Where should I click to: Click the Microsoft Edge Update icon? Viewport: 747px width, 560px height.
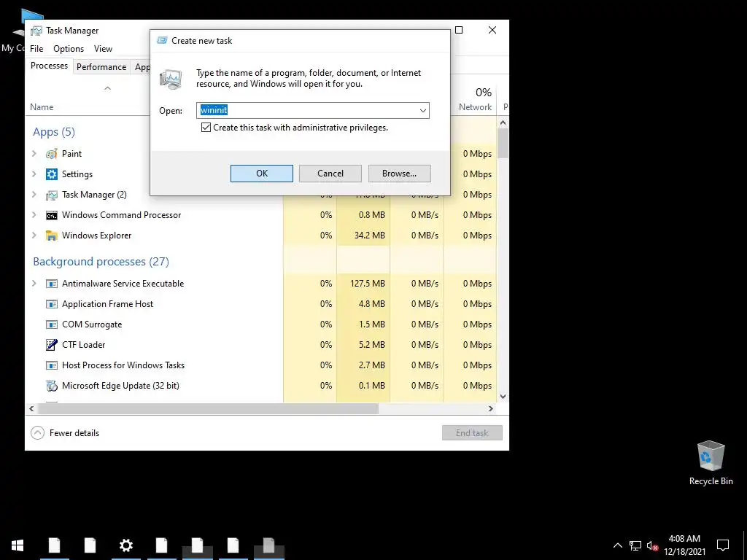(x=52, y=386)
